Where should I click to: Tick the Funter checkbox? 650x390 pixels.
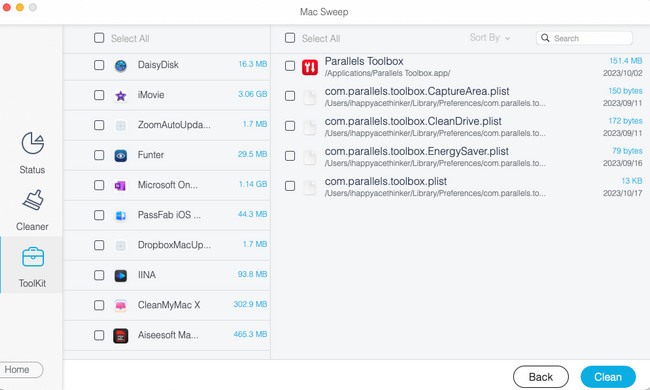point(99,155)
